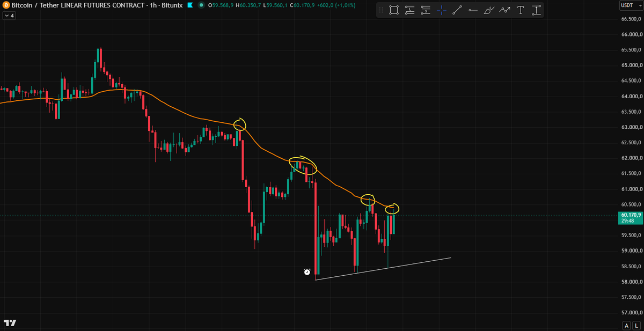Screen dimensions: 644x331
Task: Click the 59.000,0 price scale label
Action: (x=632, y=251)
